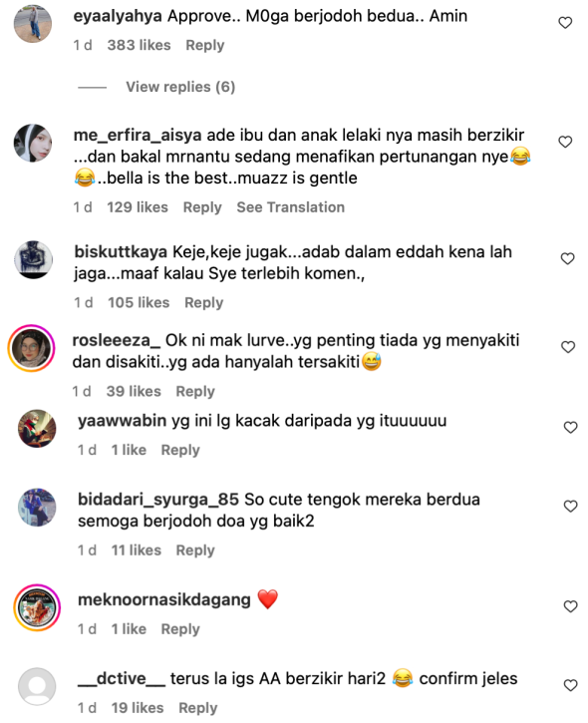The image size is (588, 723).
Task: Heart the yaawwabin comment
Action: pos(570,428)
